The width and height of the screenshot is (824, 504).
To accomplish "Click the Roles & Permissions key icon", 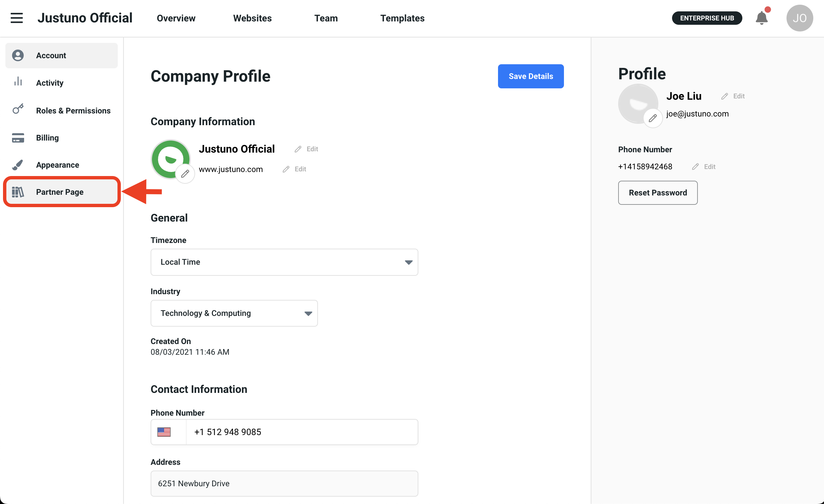I will 18,109.
